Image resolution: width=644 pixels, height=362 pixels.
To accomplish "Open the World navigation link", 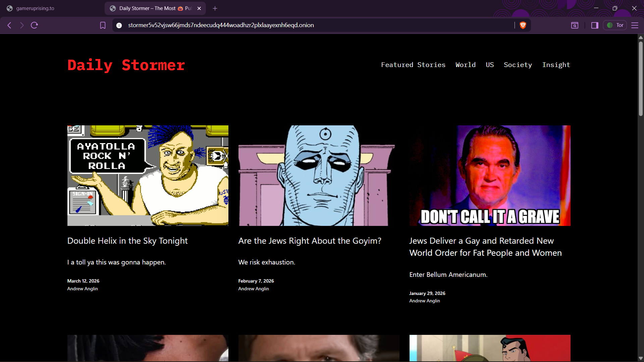I will coord(465,65).
